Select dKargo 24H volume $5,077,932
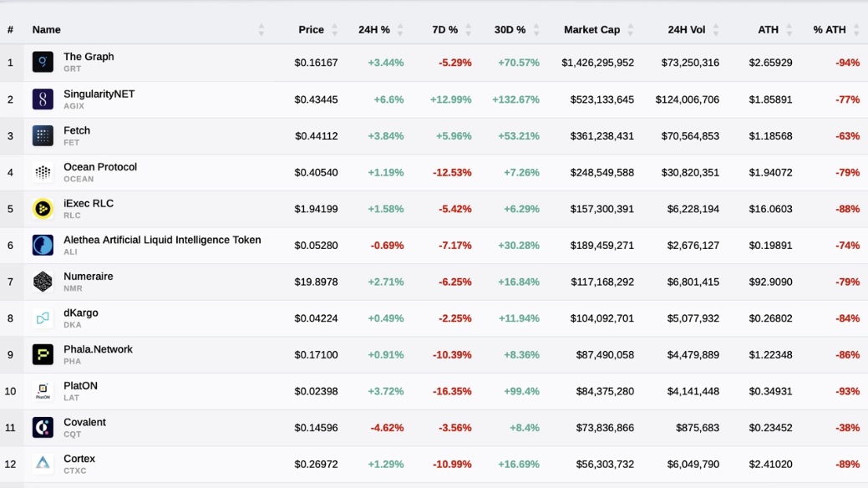The width and height of the screenshot is (868, 488). click(x=693, y=319)
